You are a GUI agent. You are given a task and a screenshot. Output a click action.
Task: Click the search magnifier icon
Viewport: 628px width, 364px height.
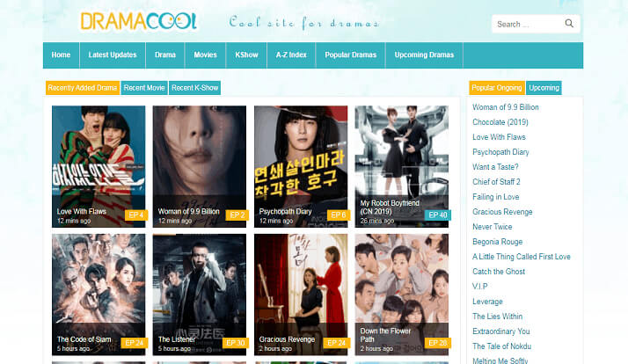coord(569,24)
